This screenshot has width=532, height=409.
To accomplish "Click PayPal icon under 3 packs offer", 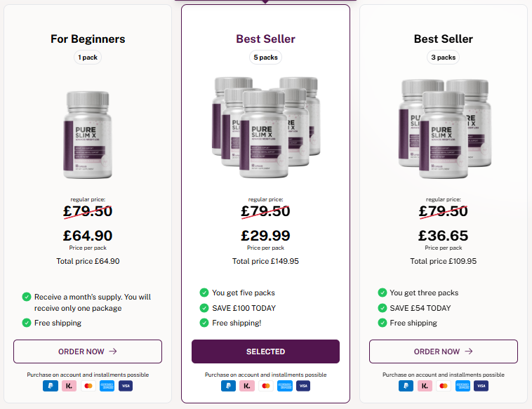I will (x=406, y=386).
